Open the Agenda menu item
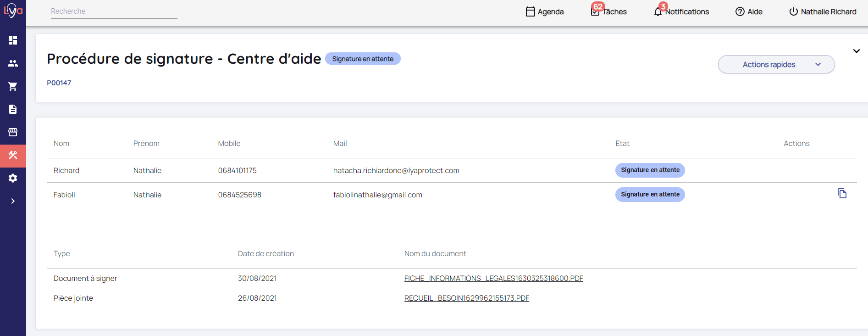This screenshot has width=868, height=336. tap(545, 11)
